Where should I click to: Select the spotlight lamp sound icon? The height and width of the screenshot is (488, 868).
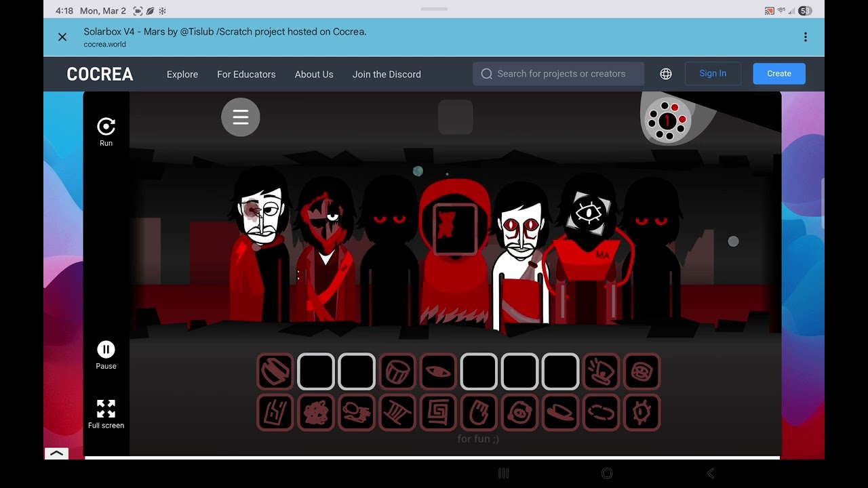point(601,371)
